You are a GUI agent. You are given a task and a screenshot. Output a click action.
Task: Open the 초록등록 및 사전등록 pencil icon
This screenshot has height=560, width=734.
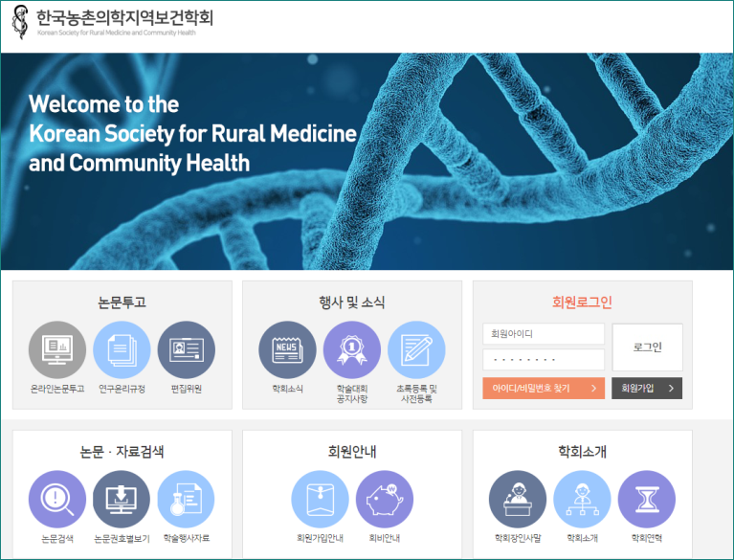coord(416,349)
